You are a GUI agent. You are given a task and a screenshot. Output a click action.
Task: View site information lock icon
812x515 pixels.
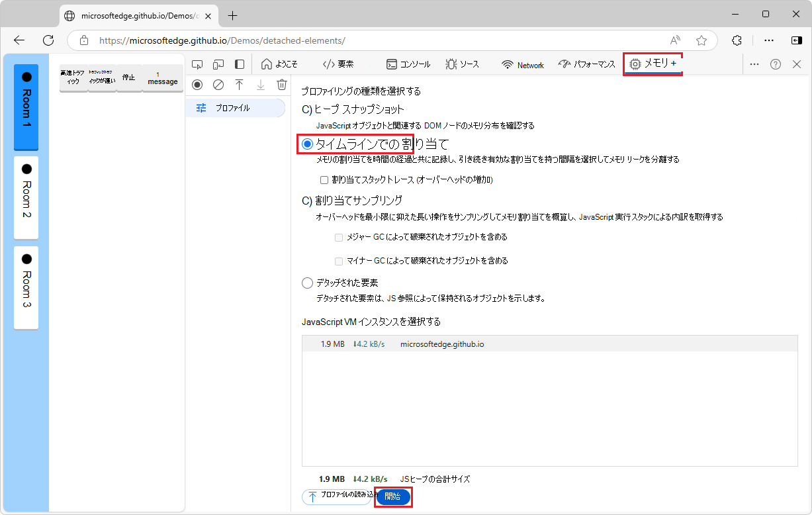(84, 40)
